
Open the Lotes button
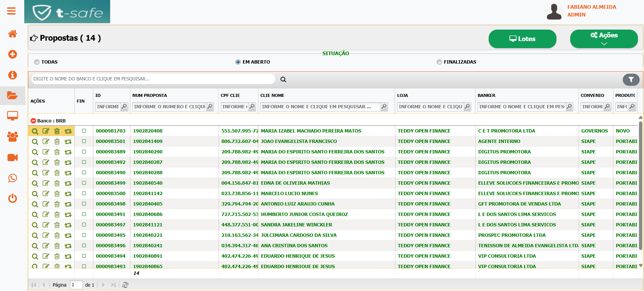[522, 39]
